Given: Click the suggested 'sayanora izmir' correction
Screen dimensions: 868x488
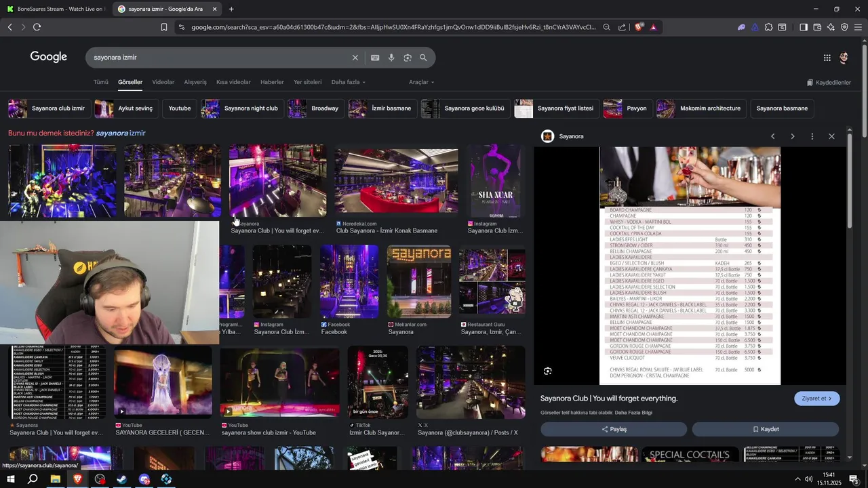Looking at the screenshot, I should (x=121, y=133).
